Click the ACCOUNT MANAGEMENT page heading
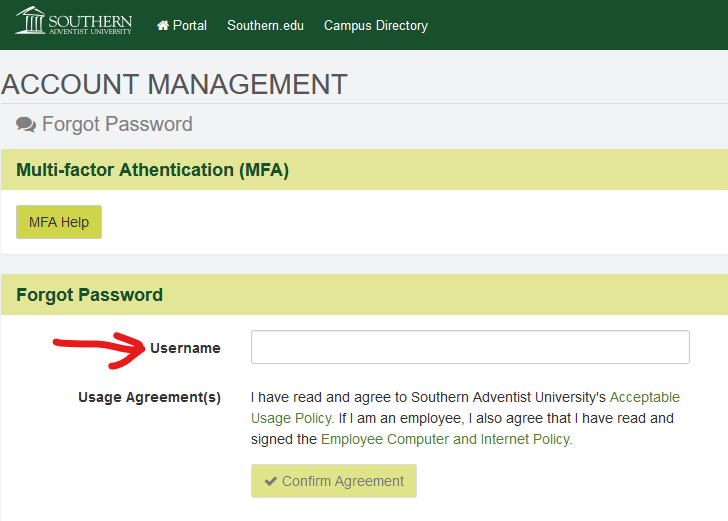 pos(175,84)
